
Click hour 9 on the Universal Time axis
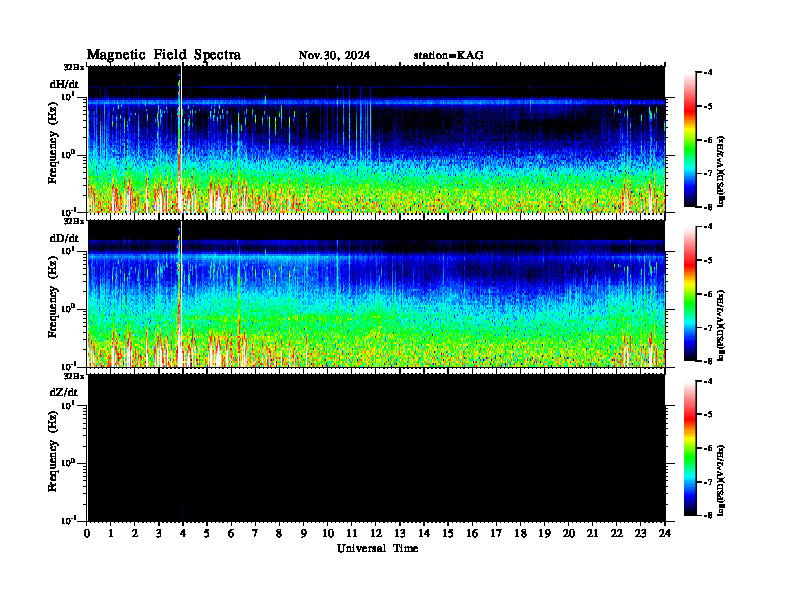(x=304, y=533)
